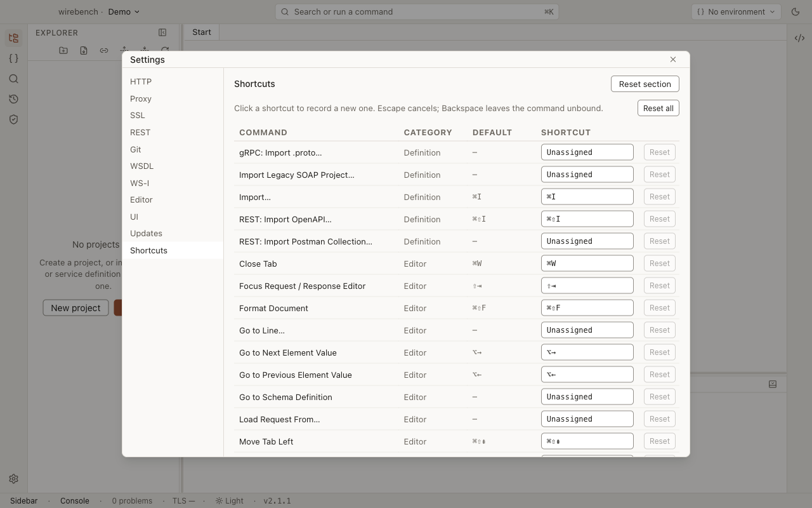
Task: Select the Start tab behind the dialog
Action: tap(202, 32)
